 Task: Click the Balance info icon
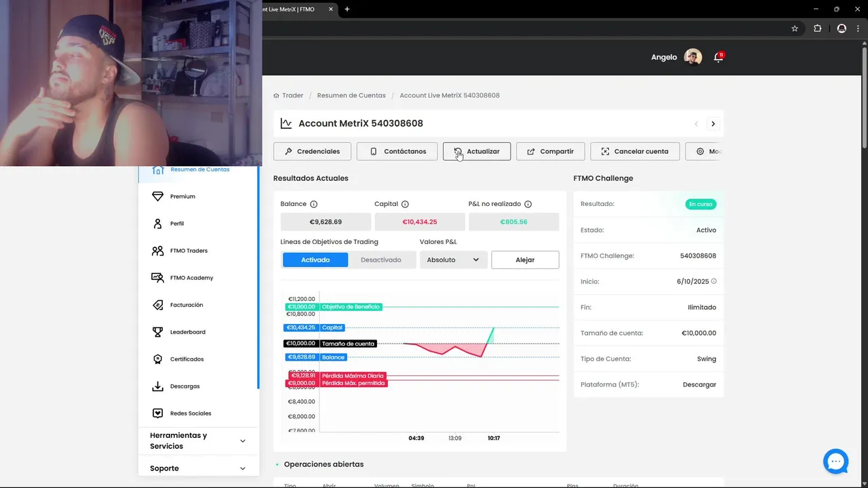click(x=314, y=204)
